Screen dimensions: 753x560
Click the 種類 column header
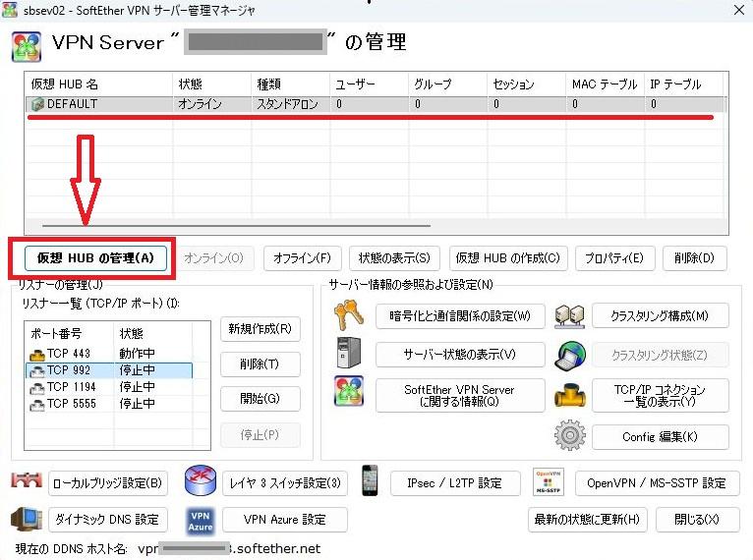coord(291,84)
